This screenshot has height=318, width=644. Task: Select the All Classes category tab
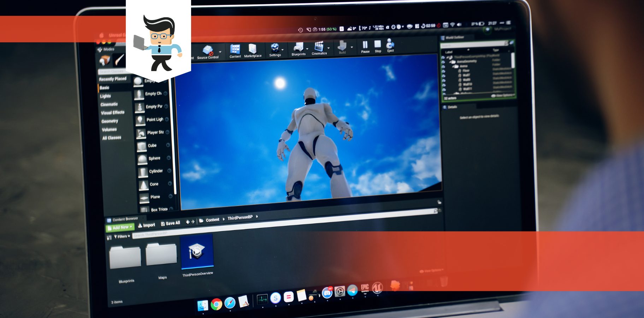coord(112,138)
